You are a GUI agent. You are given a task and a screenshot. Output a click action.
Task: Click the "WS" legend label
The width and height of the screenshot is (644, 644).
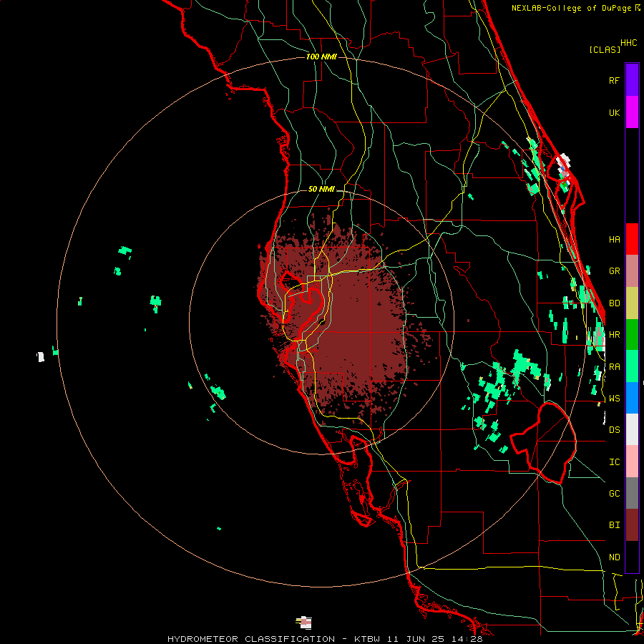614,399
